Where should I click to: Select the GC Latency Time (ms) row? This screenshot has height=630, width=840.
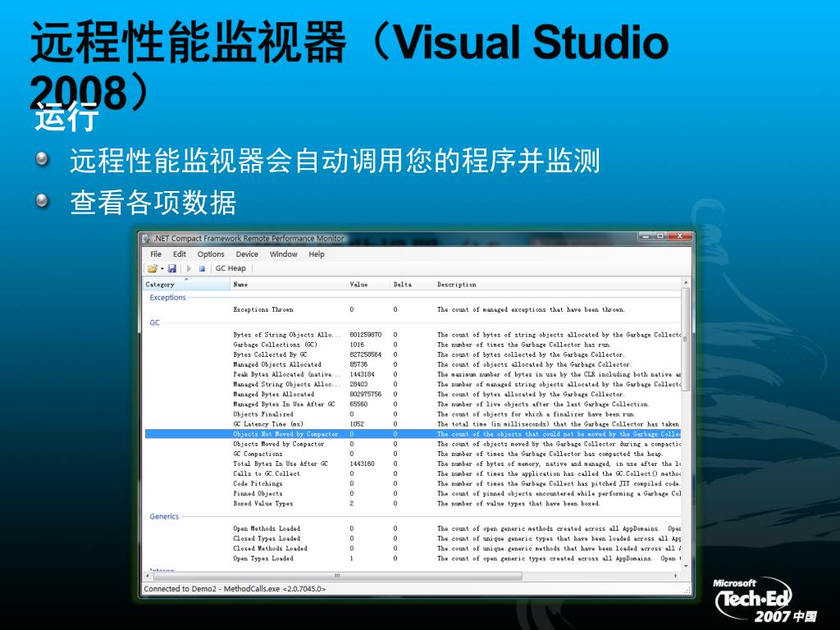coord(413,424)
